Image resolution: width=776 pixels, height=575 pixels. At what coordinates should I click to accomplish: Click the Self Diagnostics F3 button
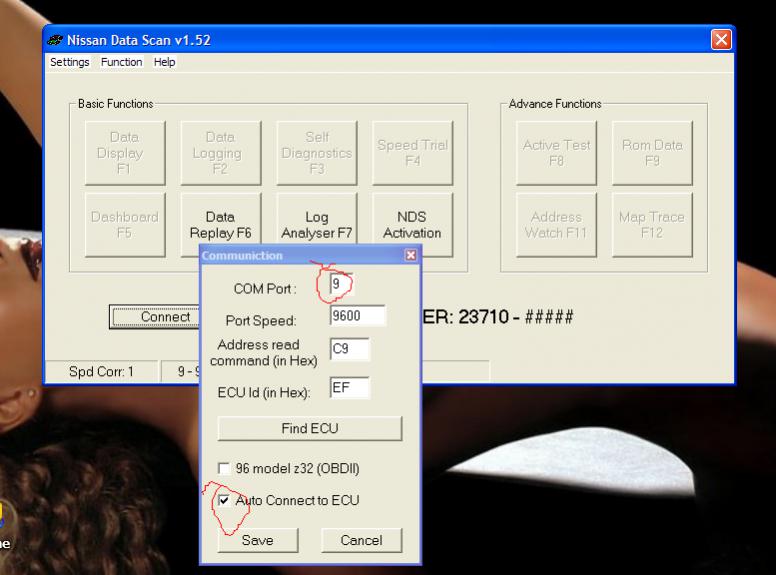coord(316,153)
